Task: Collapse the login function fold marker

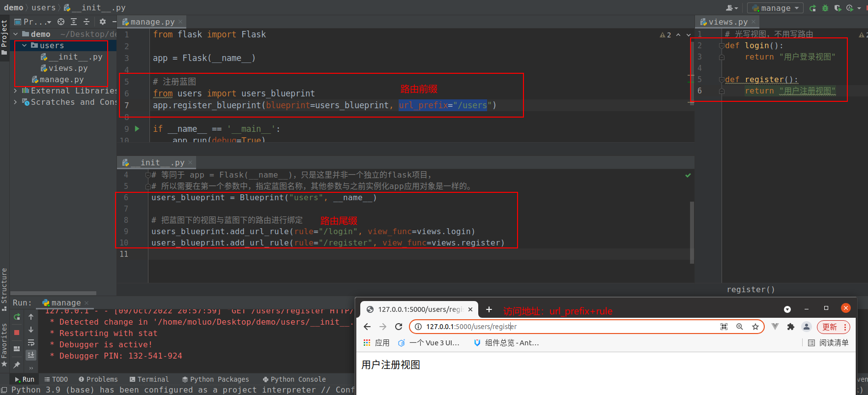Action: [x=722, y=46]
